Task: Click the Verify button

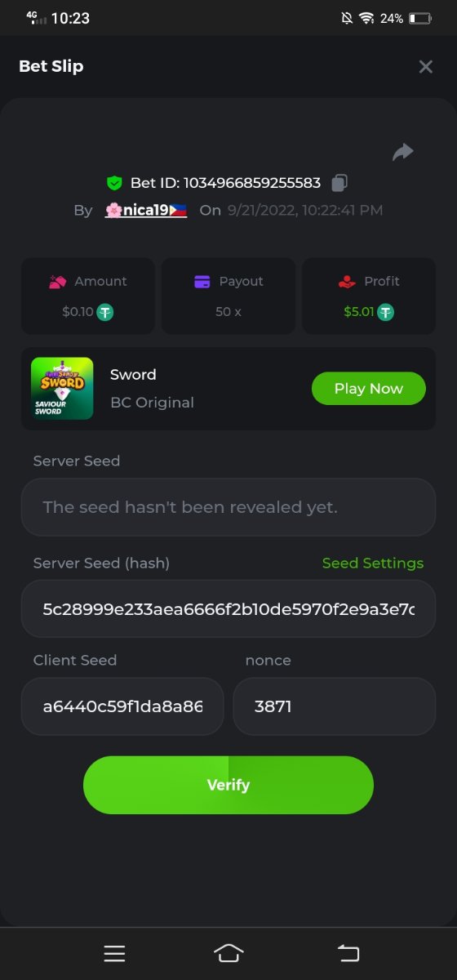Action: (228, 785)
